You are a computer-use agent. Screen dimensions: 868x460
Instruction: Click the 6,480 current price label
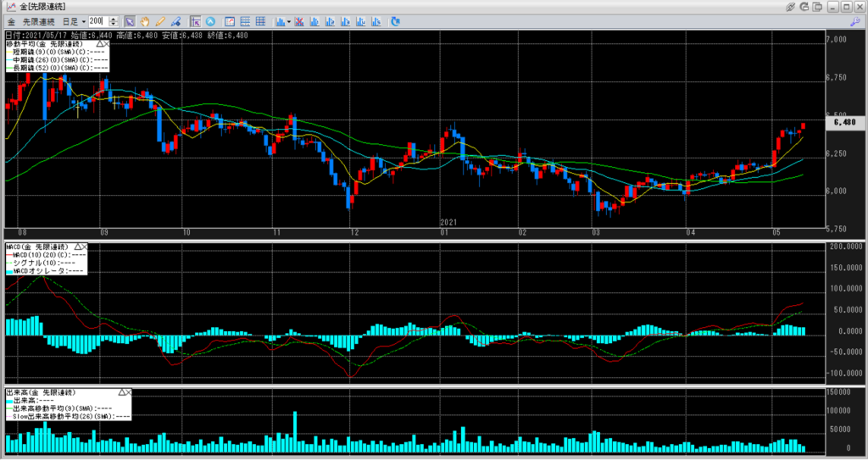click(x=844, y=122)
